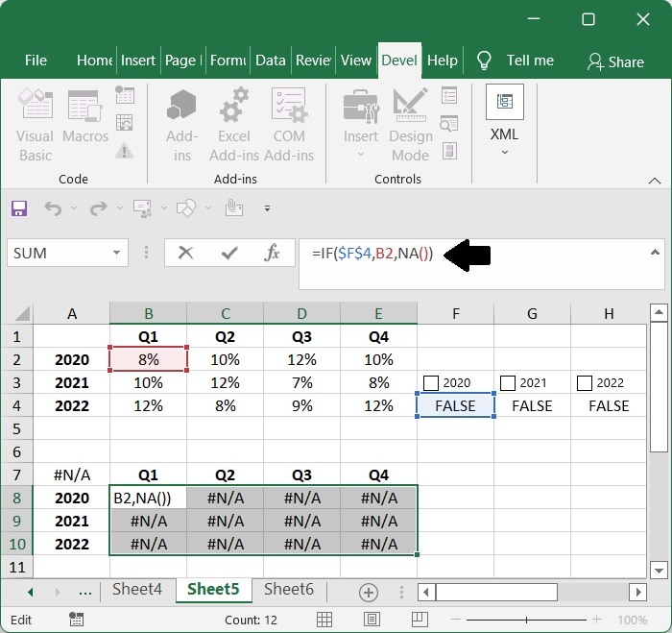This screenshot has height=633, width=672.
Task: Switch to the Sheet6 tab
Action: (x=288, y=590)
